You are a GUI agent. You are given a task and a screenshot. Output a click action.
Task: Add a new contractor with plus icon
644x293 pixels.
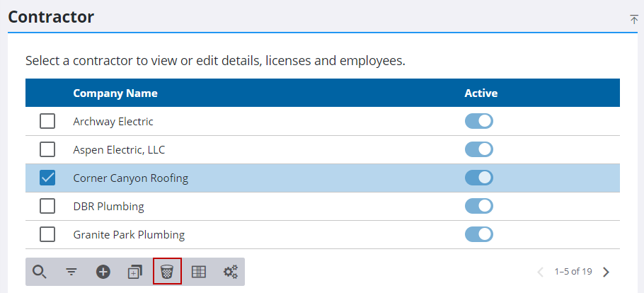pos(103,272)
